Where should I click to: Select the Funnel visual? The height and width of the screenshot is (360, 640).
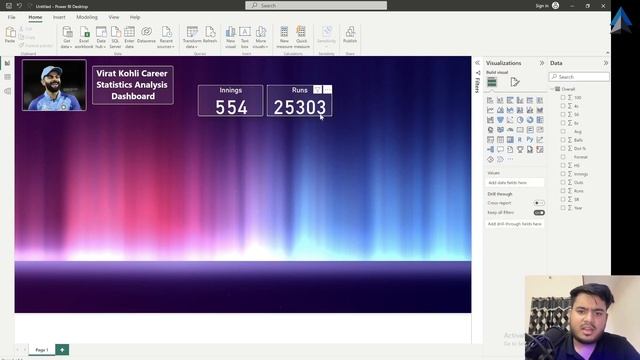pos(500,120)
